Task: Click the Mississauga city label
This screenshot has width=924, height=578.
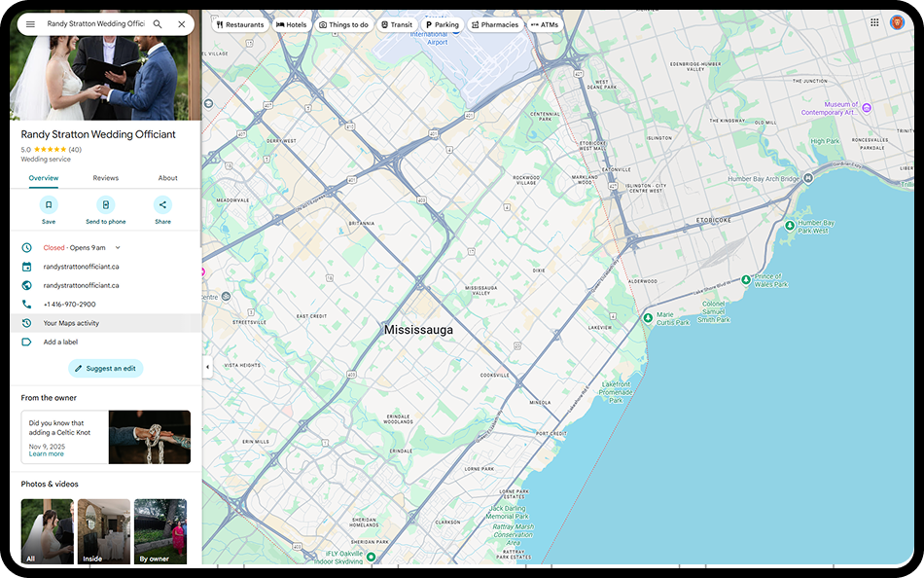Action: (418, 330)
